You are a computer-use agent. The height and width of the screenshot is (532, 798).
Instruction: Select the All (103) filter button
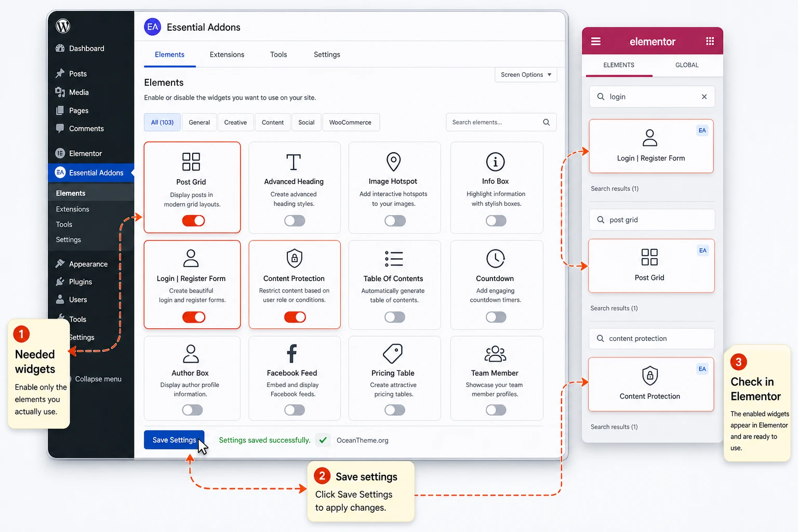[162, 122]
